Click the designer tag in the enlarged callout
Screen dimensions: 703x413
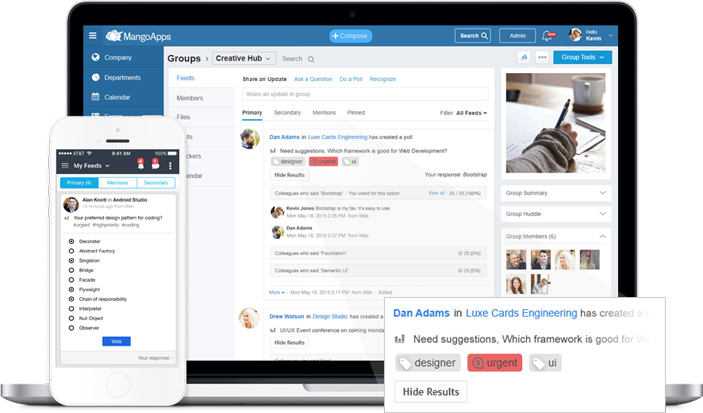pos(428,363)
